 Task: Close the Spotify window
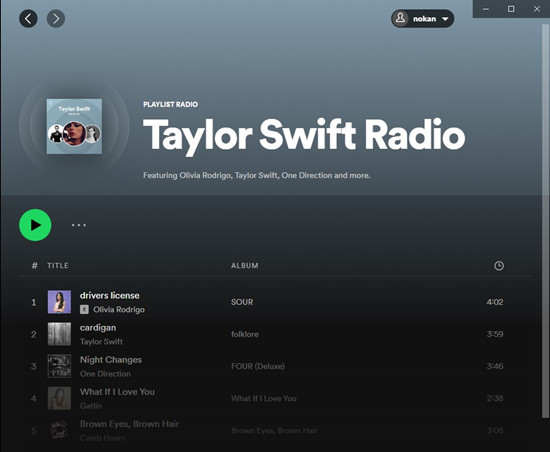[x=537, y=9]
